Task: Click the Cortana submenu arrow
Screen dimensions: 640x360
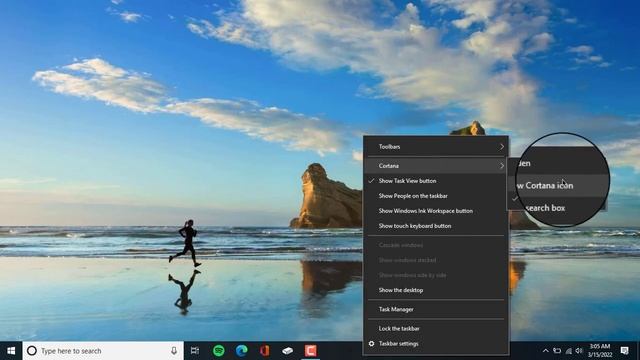Action: (502, 166)
